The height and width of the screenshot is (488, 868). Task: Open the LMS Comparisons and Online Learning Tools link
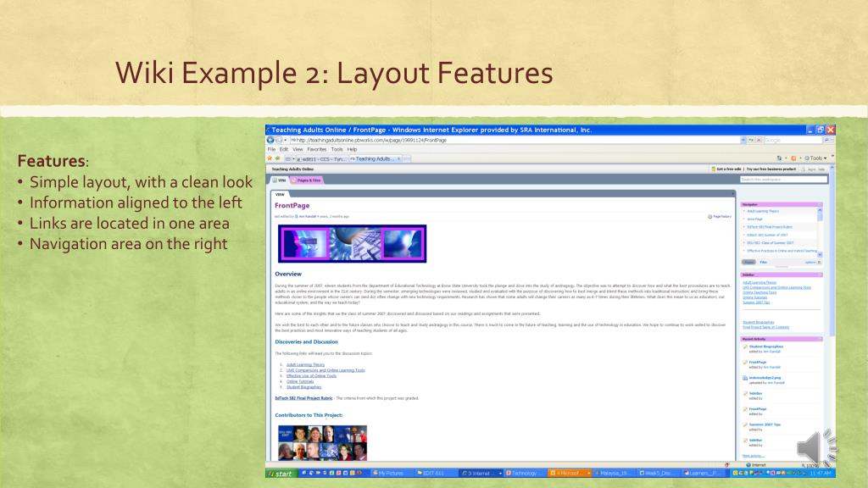coord(325,370)
